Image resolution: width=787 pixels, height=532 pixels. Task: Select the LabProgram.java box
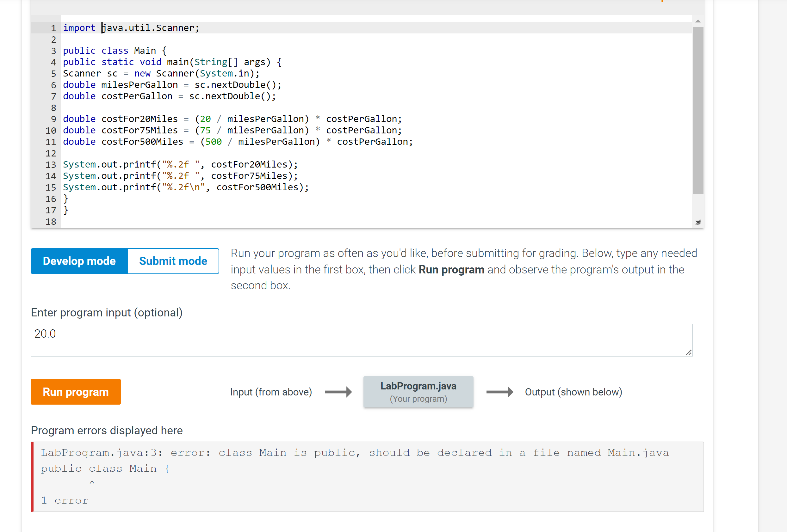click(x=418, y=392)
